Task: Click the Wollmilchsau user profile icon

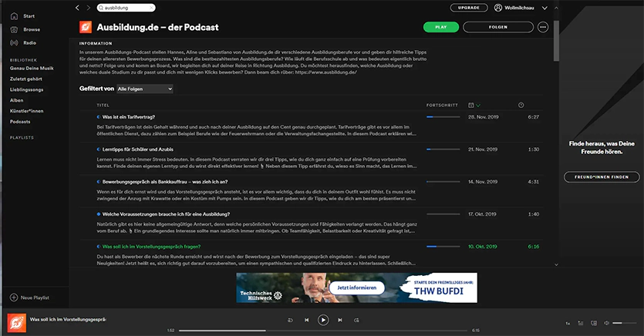Action: click(497, 8)
